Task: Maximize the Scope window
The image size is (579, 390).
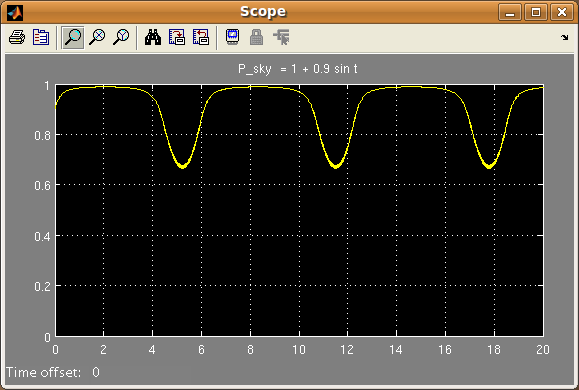Action: tap(536, 12)
